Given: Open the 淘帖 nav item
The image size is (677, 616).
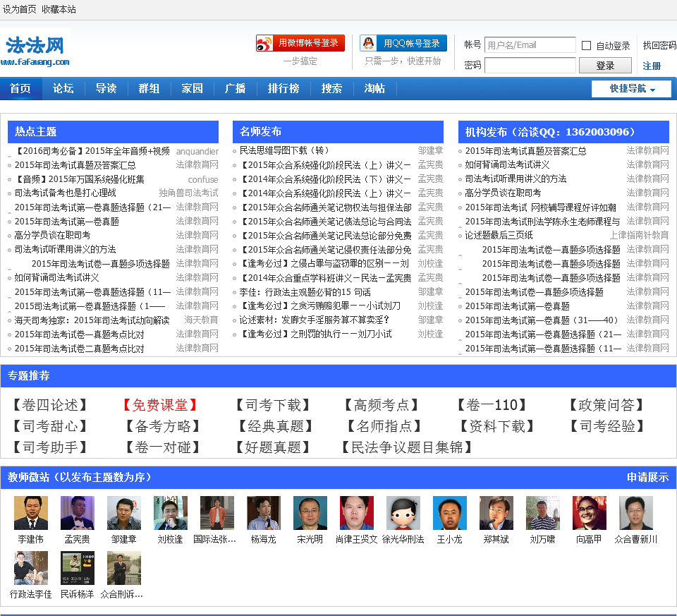Looking at the screenshot, I should pos(374,89).
